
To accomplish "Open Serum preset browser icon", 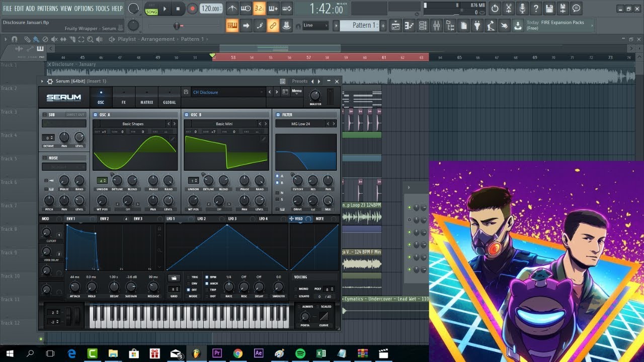I will click(285, 92).
